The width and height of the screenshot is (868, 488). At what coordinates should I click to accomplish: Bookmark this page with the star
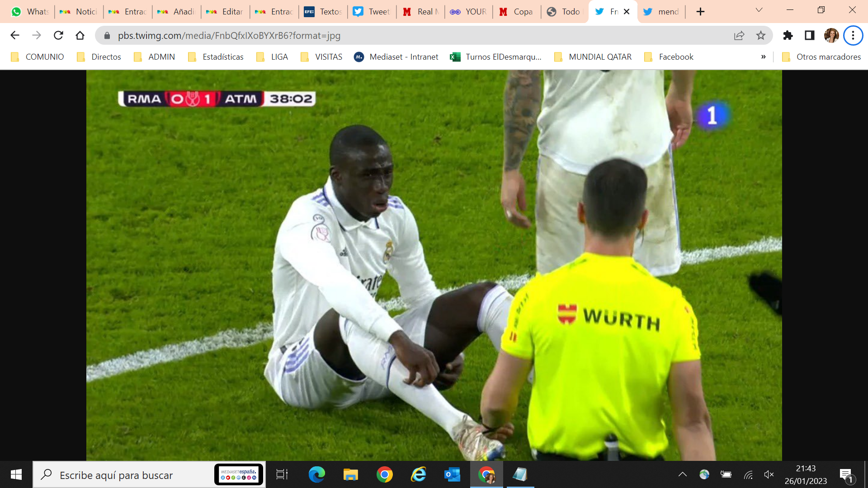coord(761,35)
